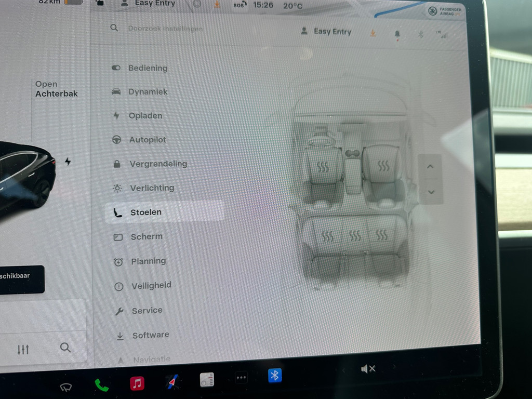Viewport: 532px width, 399px height.
Task: Show all apps with the three-dots icon
Action: 241,378
